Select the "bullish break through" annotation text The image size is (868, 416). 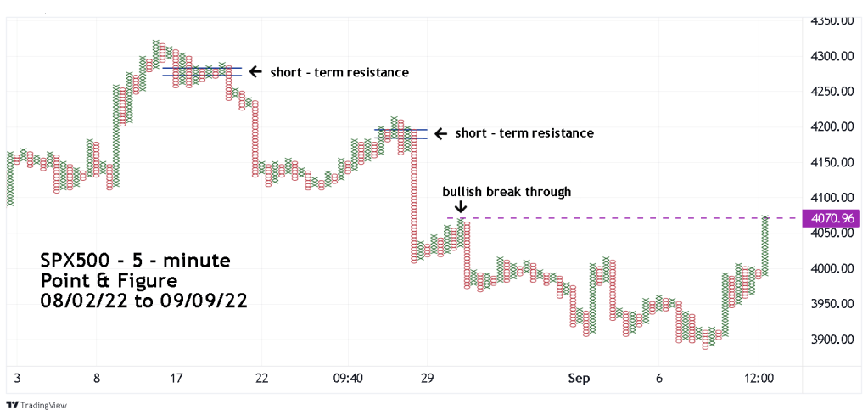pyautogui.click(x=507, y=192)
